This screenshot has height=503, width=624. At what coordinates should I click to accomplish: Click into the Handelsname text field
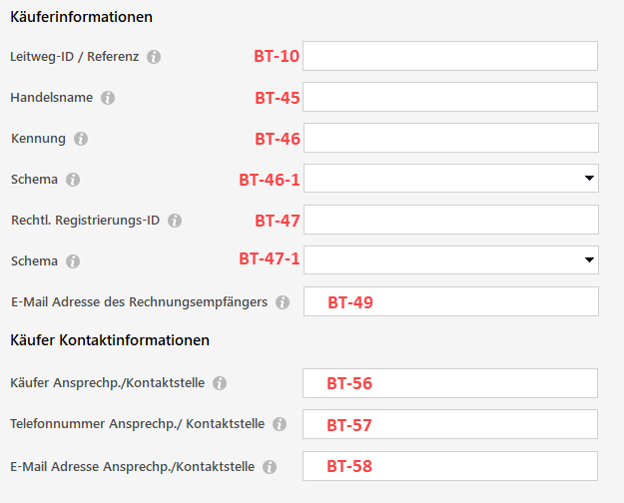click(x=450, y=97)
